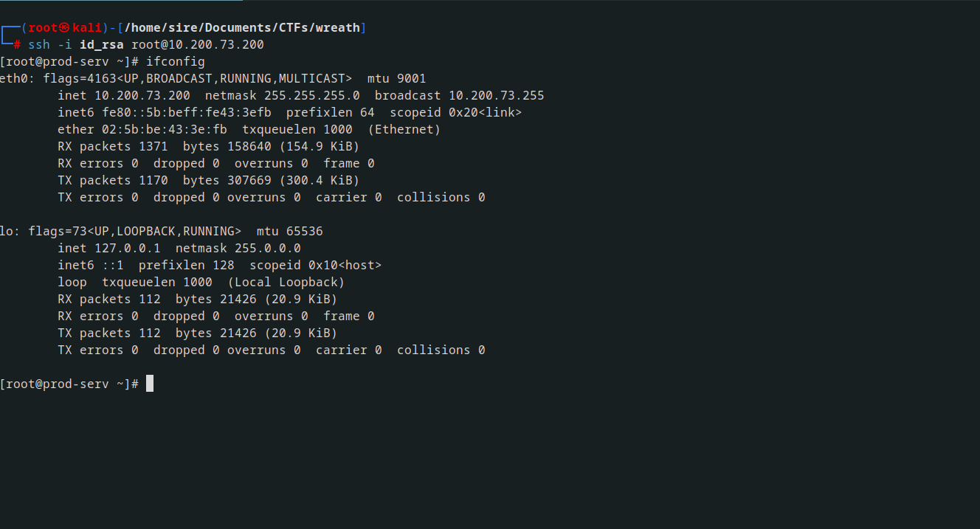
Task: Click the id_rsa key filename
Action: pos(102,45)
